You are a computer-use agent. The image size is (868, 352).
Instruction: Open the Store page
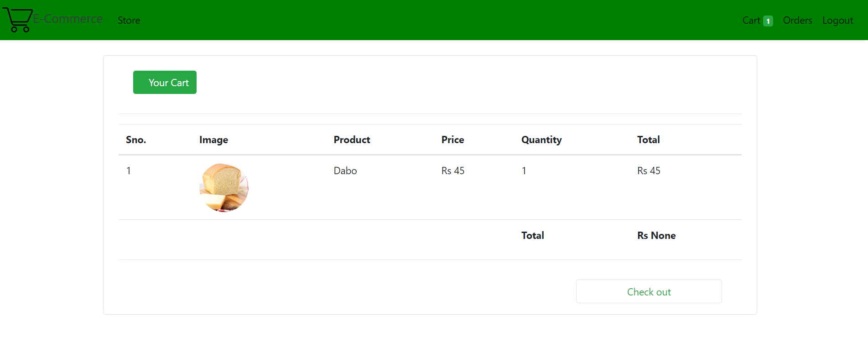[x=128, y=21]
